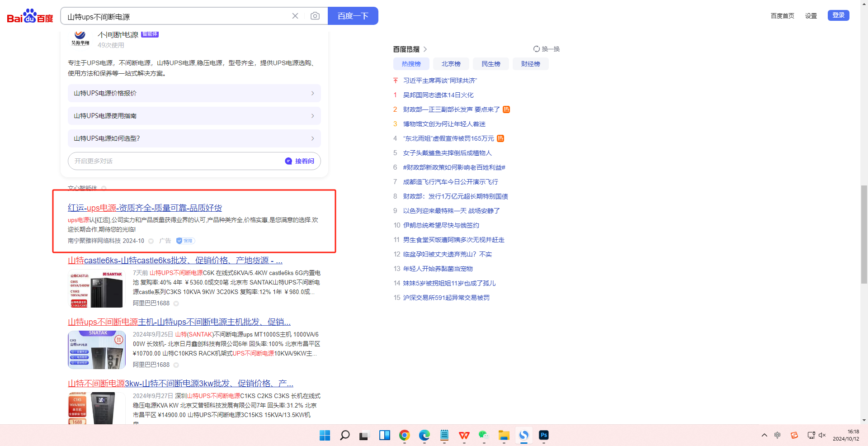Open WeChat from the taskbar

click(484, 435)
